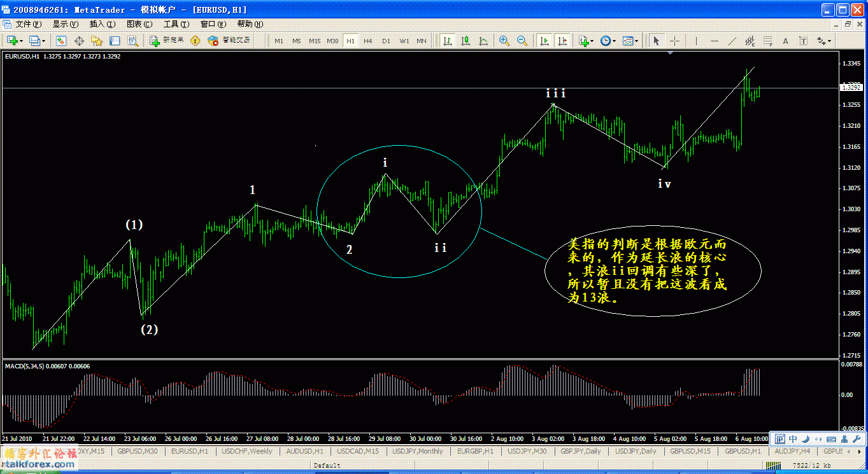The width and height of the screenshot is (868, 474).
Task: Select the Fibonacci retracement tool
Action: pos(767,41)
